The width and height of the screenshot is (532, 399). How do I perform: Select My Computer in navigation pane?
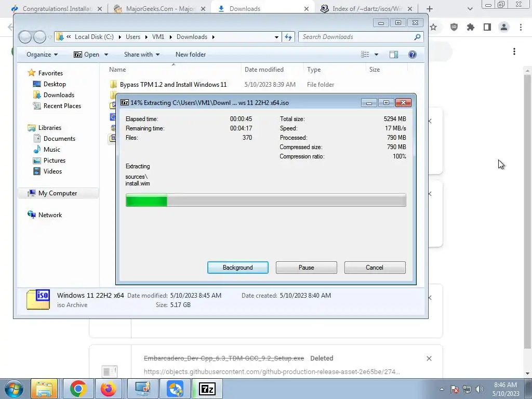58,193
